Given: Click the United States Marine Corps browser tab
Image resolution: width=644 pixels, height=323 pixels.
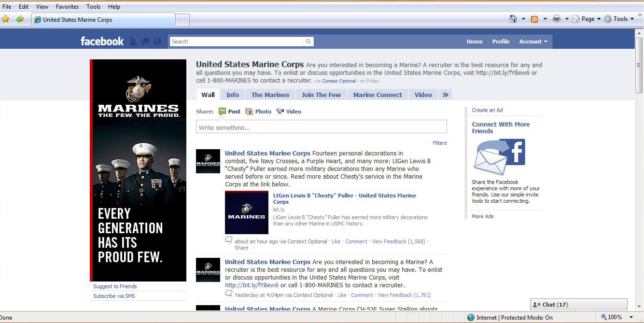Looking at the screenshot, I should coord(103,20).
